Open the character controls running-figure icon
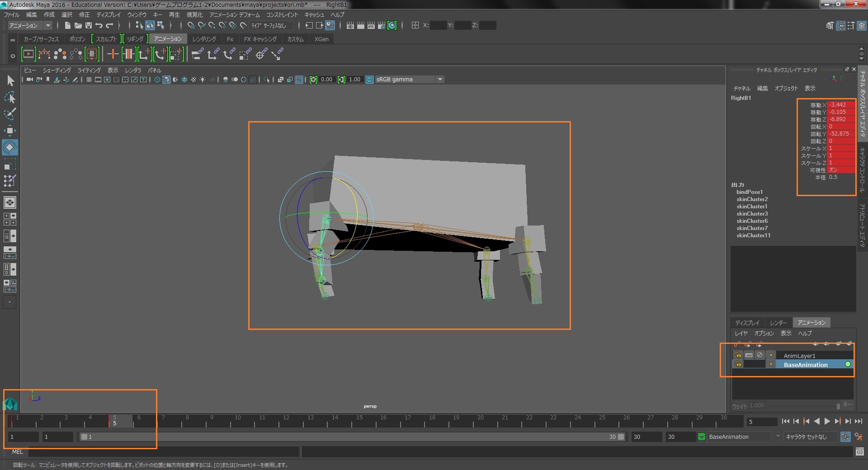The height and width of the screenshot is (470, 868). (x=859, y=437)
